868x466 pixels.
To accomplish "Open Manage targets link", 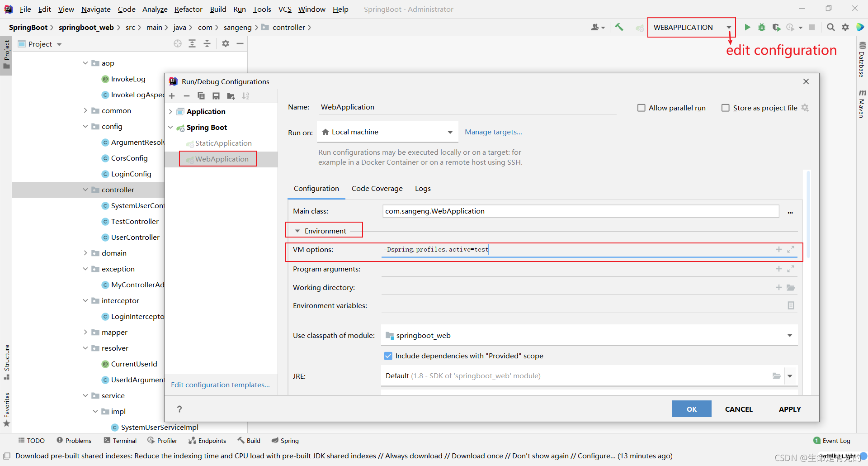I will click(493, 132).
